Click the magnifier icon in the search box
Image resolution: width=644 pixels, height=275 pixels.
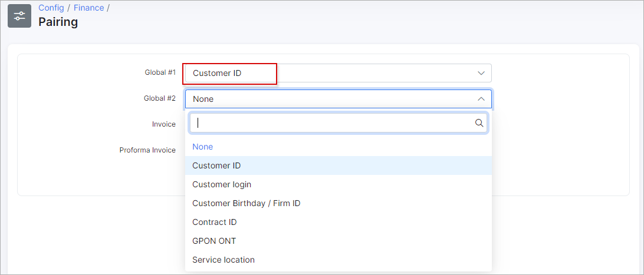click(x=479, y=123)
